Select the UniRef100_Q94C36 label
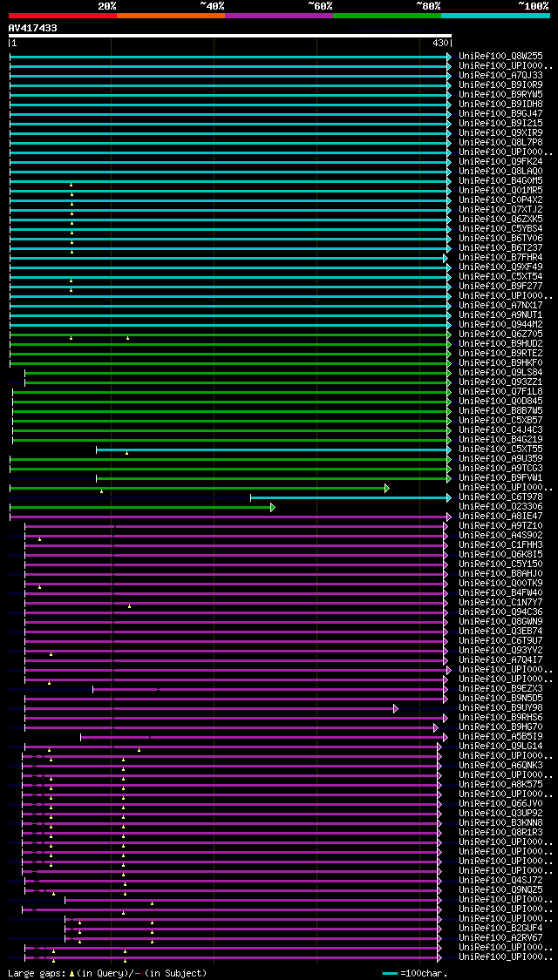558x980 pixels. (500, 612)
